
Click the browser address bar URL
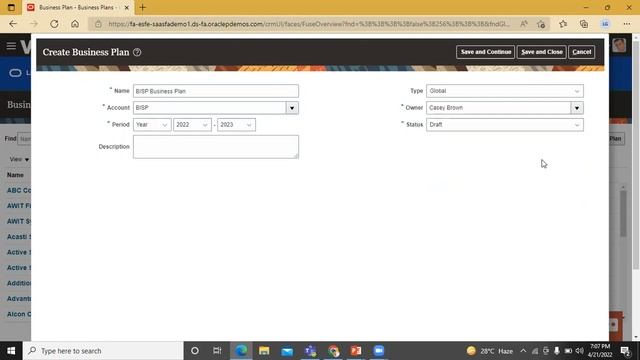[x=309, y=24]
